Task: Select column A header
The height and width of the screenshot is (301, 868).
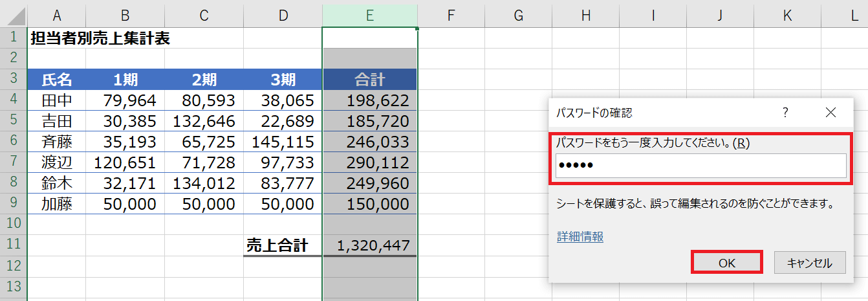Action: coord(57,16)
